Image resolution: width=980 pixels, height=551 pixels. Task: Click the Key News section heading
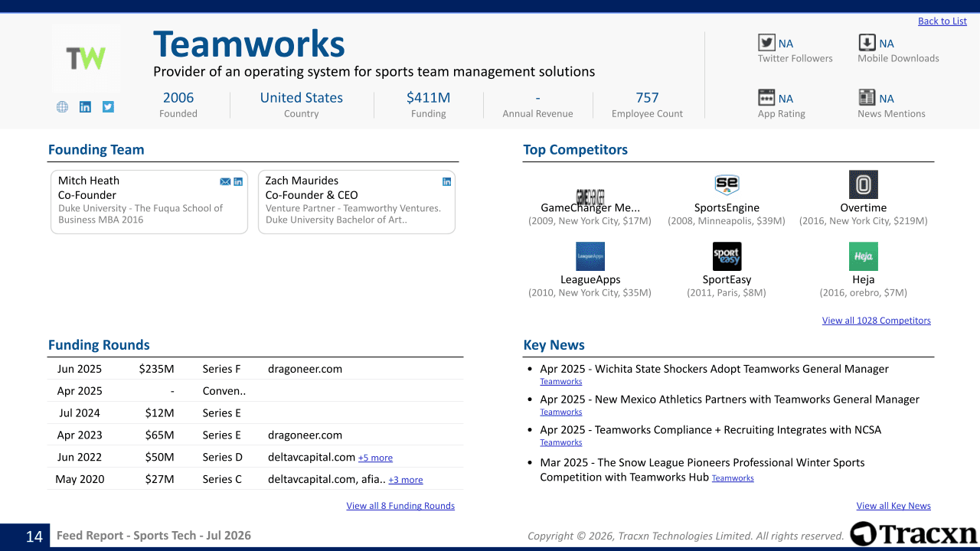554,345
